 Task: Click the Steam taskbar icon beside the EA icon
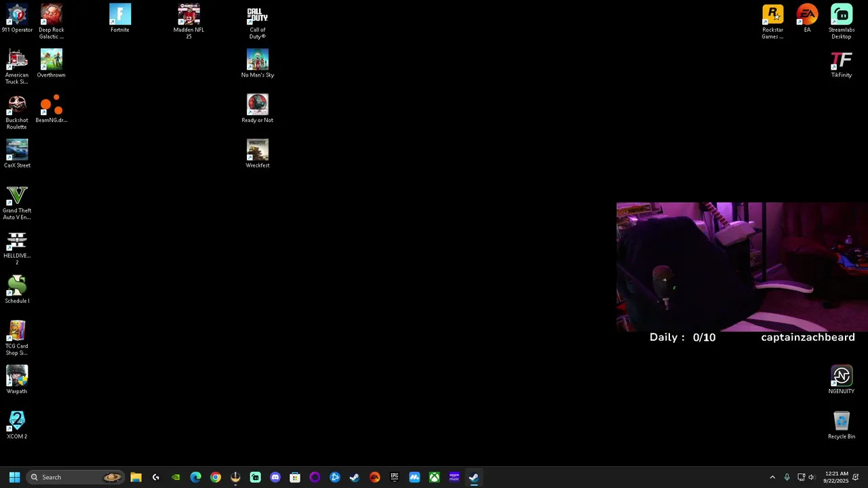coord(355,477)
